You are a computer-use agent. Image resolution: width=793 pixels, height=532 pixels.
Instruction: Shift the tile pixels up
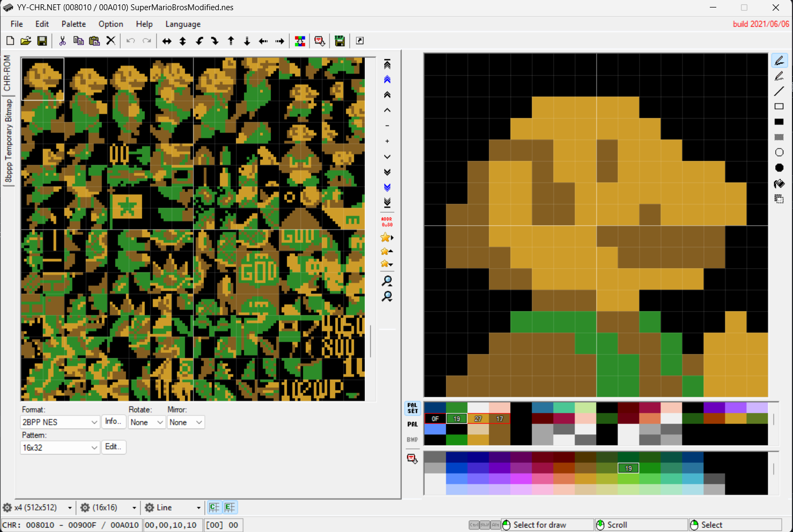pyautogui.click(x=231, y=41)
